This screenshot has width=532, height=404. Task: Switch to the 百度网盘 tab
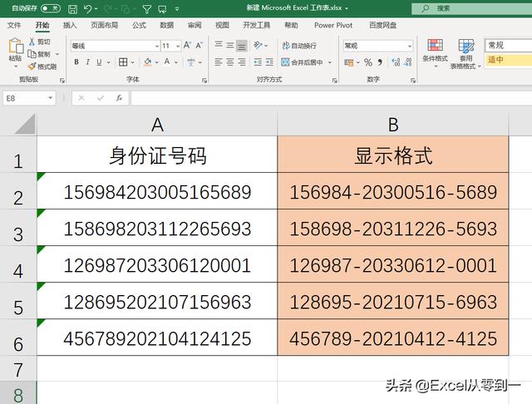pyautogui.click(x=382, y=25)
